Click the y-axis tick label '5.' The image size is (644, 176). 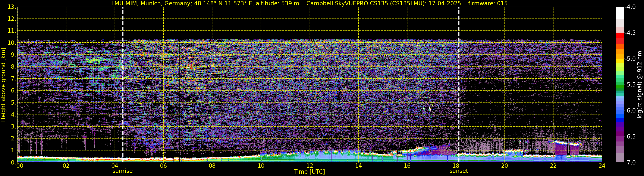(x=13, y=102)
